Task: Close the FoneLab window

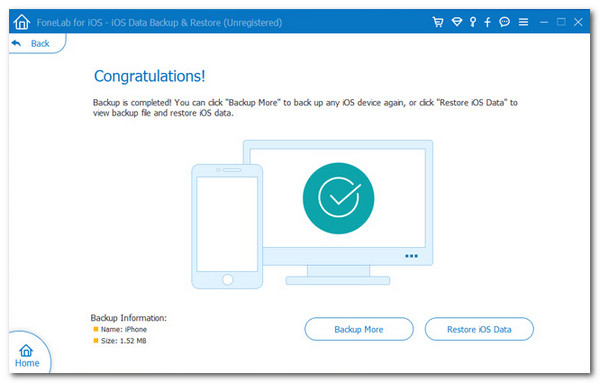Action: pyautogui.click(x=578, y=22)
